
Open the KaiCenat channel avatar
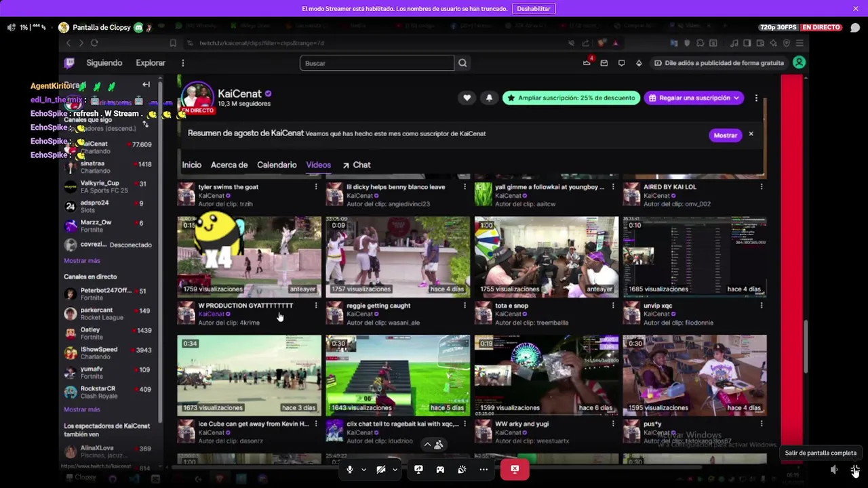(197, 98)
